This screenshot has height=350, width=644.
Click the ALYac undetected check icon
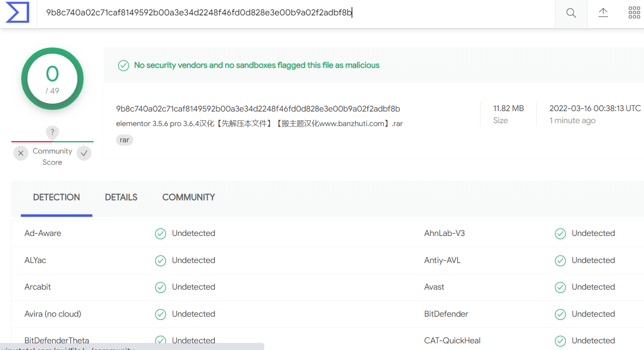tap(161, 261)
